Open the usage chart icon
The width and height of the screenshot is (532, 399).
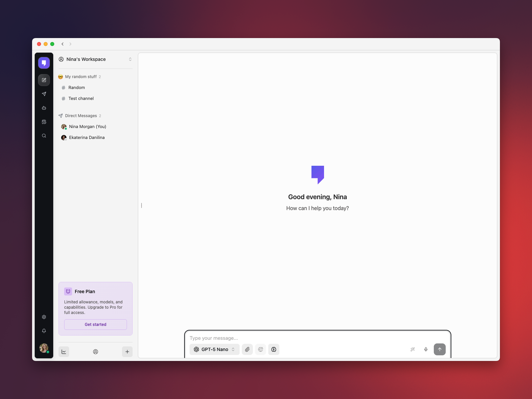[x=64, y=352]
